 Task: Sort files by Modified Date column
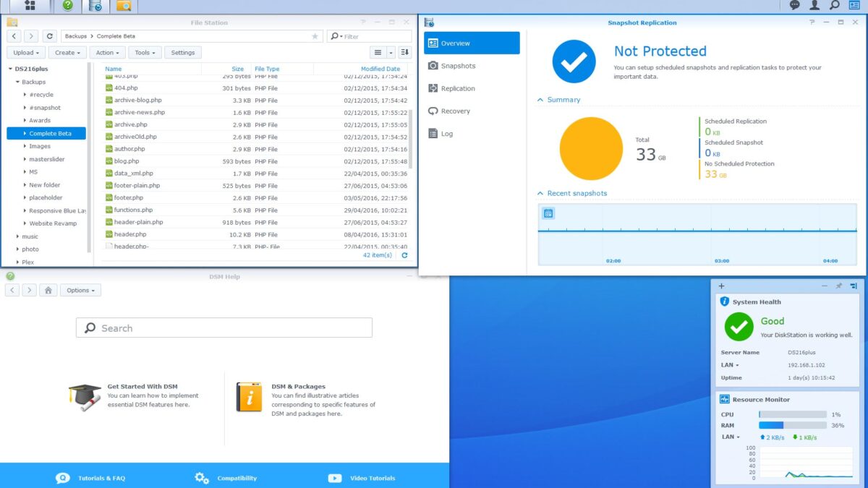(x=362, y=69)
